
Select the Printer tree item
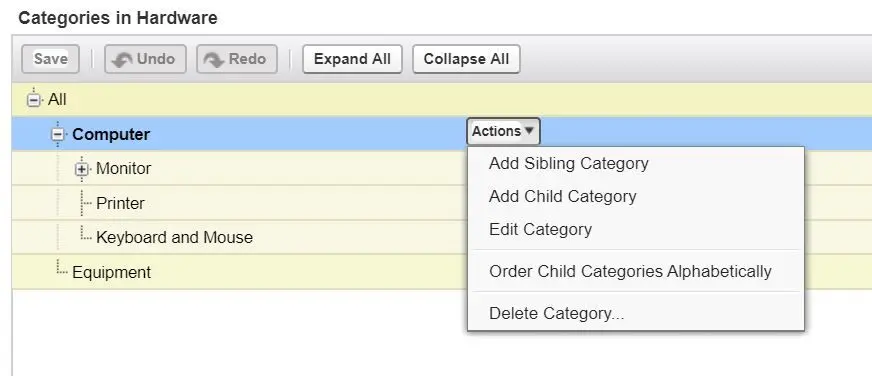(120, 203)
